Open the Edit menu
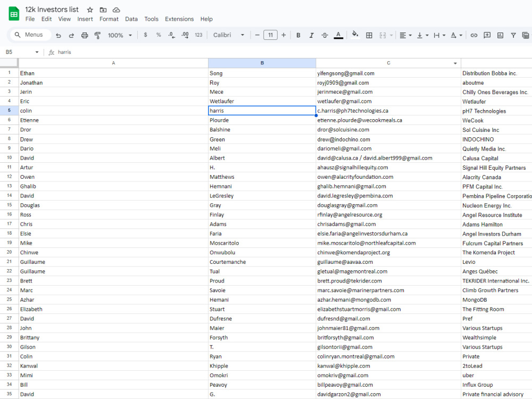The width and height of the screenshot is (532, 399). point(46,19)
